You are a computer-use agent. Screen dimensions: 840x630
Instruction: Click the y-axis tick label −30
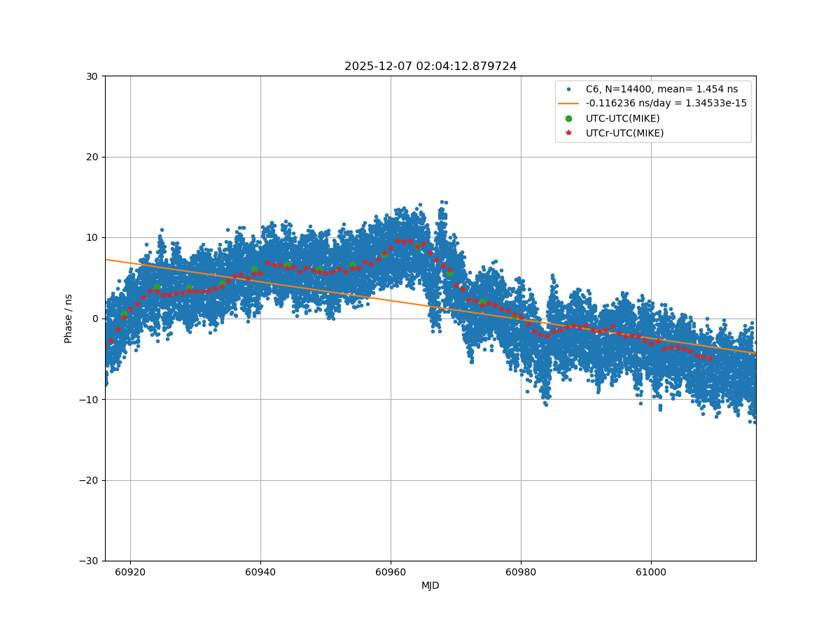pyautogui.click(x=90, y=561)
